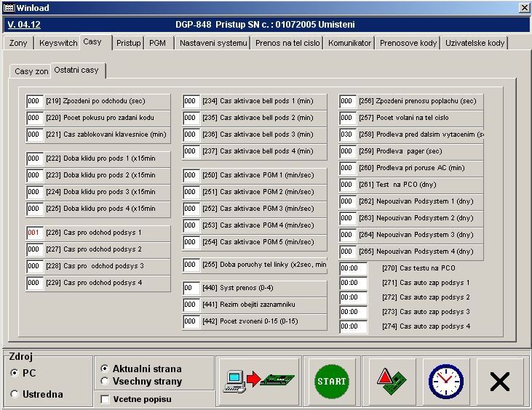Screen dimensions: 532x410
Task: Click the [258] Prodleva pred dalsim vytacenim field
Action: [x=348, y=134]
